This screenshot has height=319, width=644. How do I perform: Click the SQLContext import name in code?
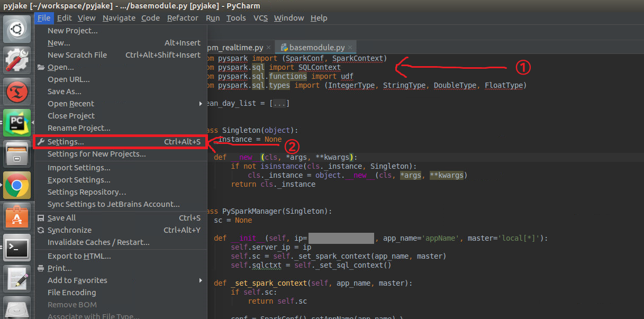[320, 67]
